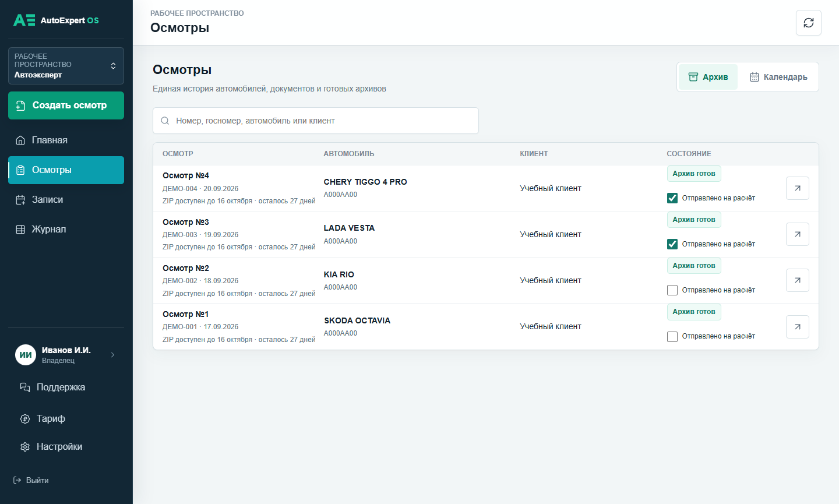Switch to the Календарь tab
Viewport: 839px width, 504px height.
point(778,77)
